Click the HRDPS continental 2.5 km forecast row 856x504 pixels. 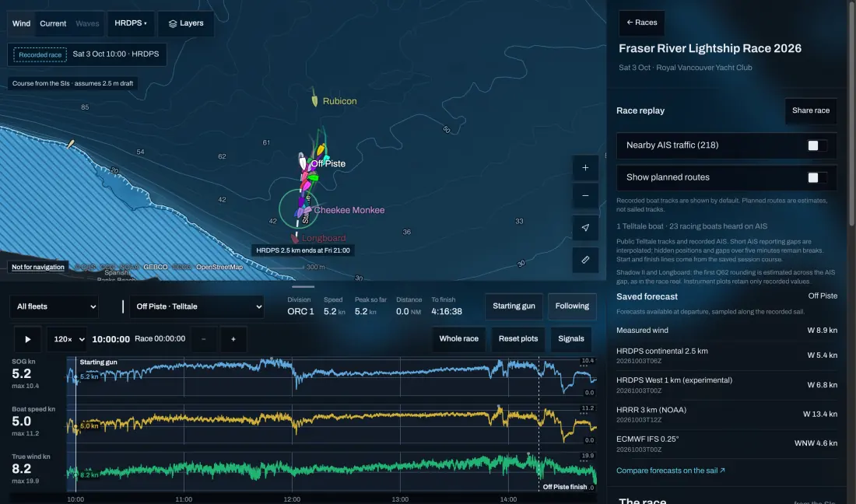coord(727,355)
